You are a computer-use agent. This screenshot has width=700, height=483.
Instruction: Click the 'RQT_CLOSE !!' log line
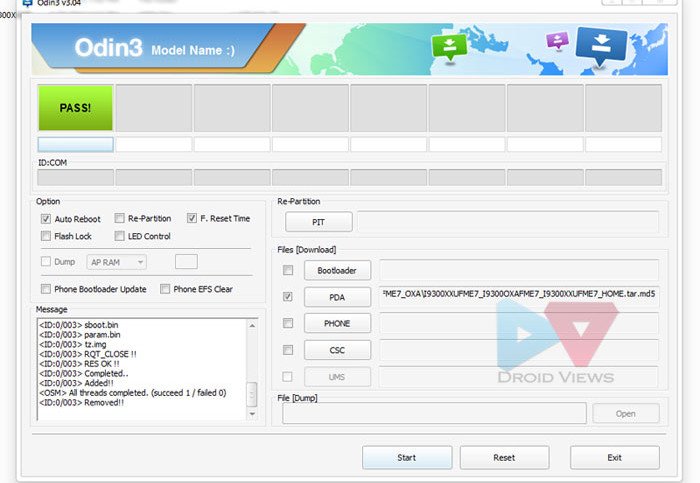pos(88,354)
